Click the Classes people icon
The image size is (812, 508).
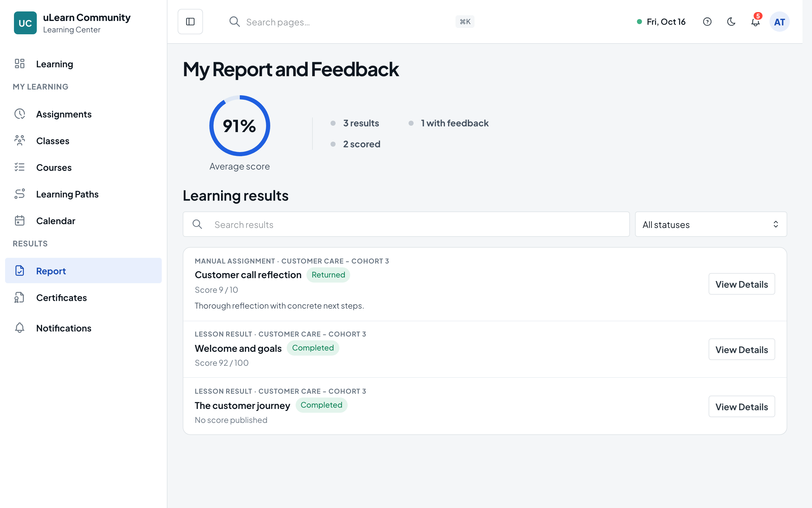[x=20, y=140]
